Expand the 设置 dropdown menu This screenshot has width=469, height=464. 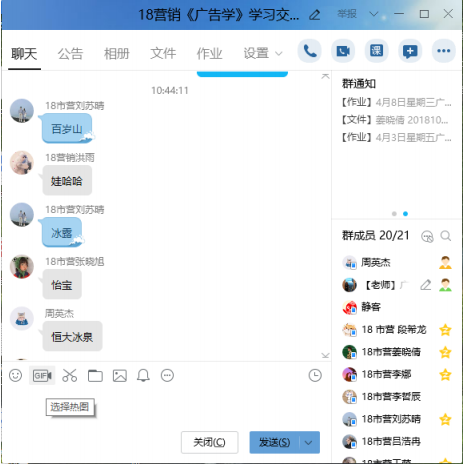263,53
